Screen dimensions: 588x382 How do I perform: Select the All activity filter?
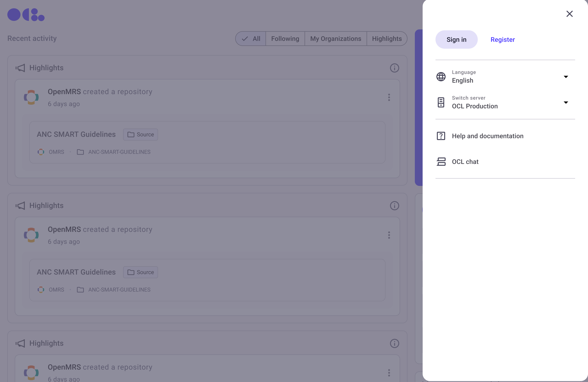coord(251,39)
